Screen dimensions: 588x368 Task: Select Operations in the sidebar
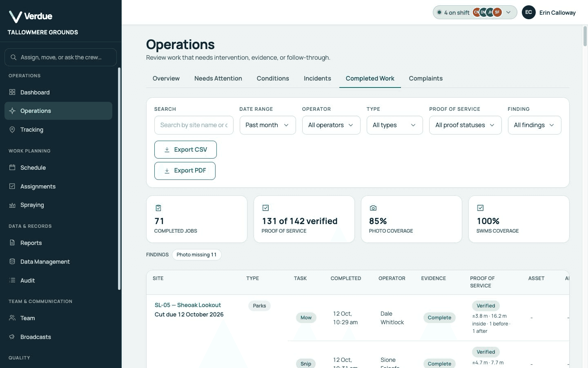58,111
